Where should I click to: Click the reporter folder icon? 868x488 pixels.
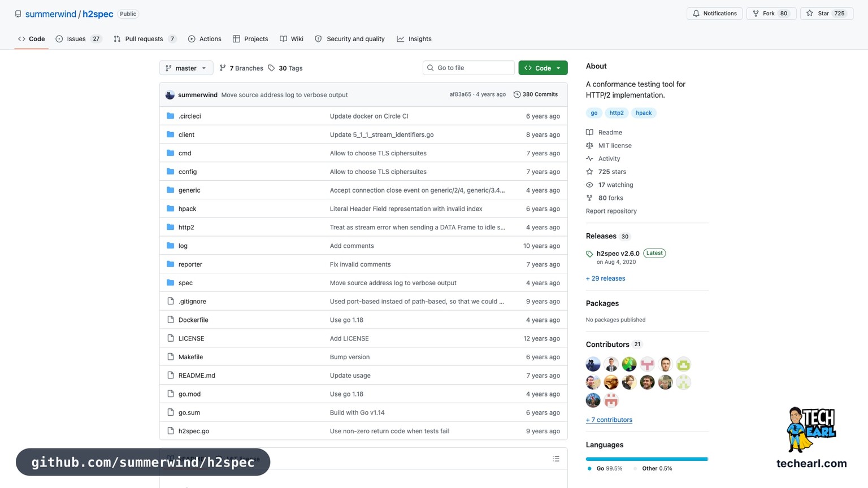pos(170,264)
